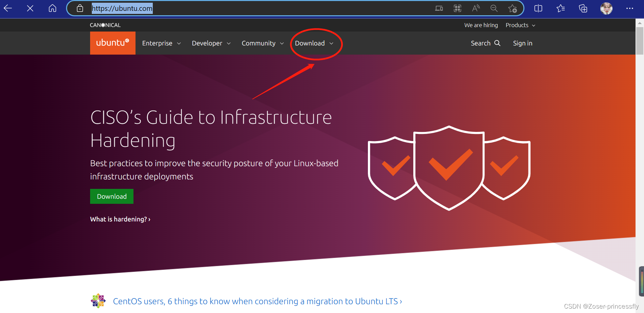Image resolution: width=644 pixels, height=313 pixels.
Task: Expand the Products dropdown
Action: pyautogui.click(x=520, y=25)
